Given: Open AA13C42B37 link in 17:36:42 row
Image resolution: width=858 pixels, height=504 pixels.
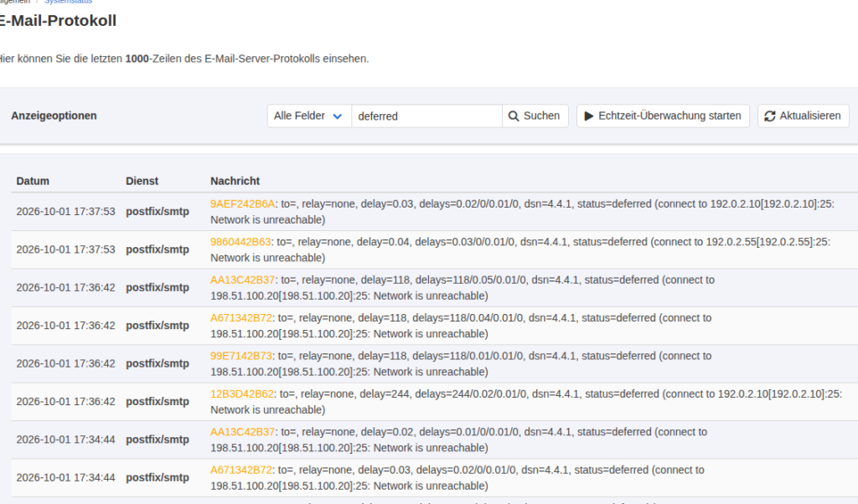Looking at the screenshot, I should pos(242,280).
